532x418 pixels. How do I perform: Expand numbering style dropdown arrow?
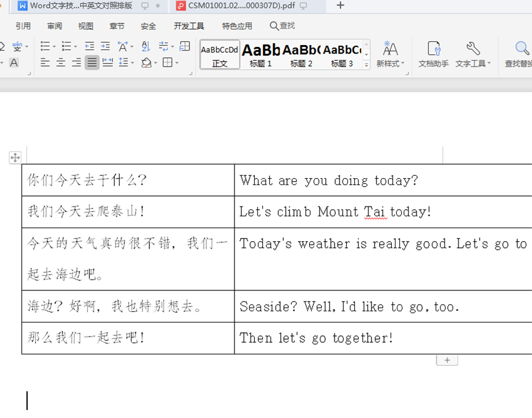tap(75, 46)
